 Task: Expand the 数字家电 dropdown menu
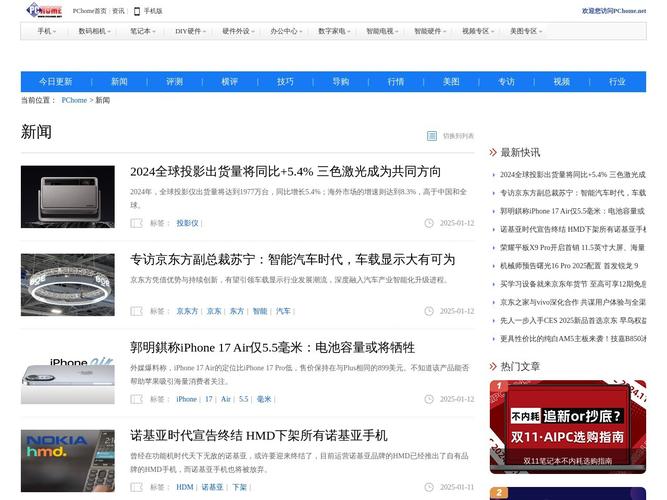click(334, 31)
